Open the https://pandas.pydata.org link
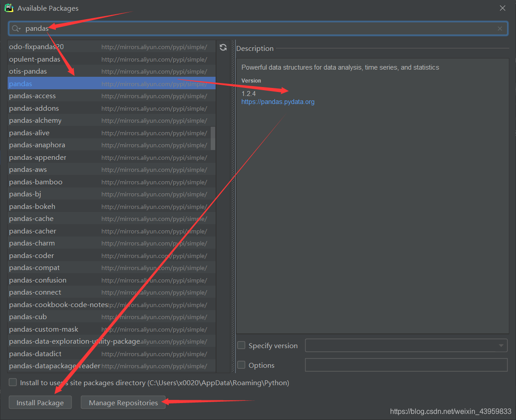This screenshot has height=420, width=516. 278,102
